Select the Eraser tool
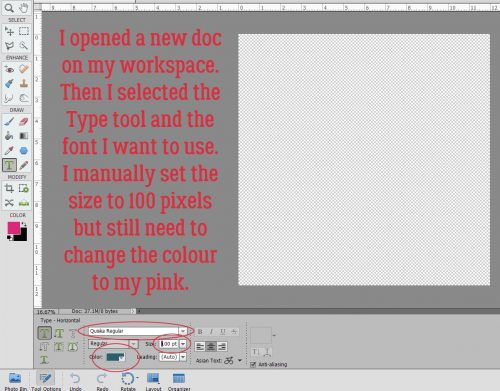 point(24,121)
